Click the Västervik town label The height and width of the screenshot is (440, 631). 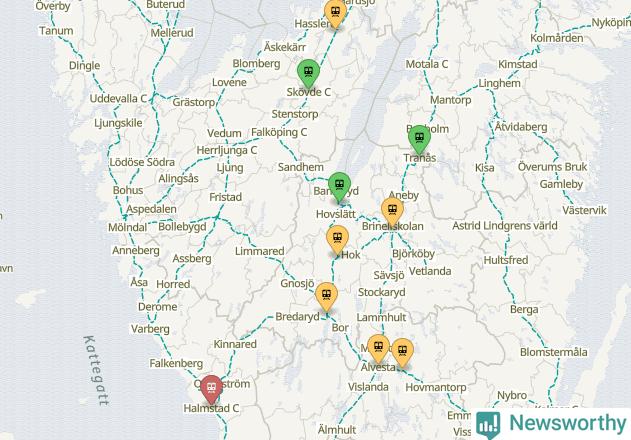584,210
